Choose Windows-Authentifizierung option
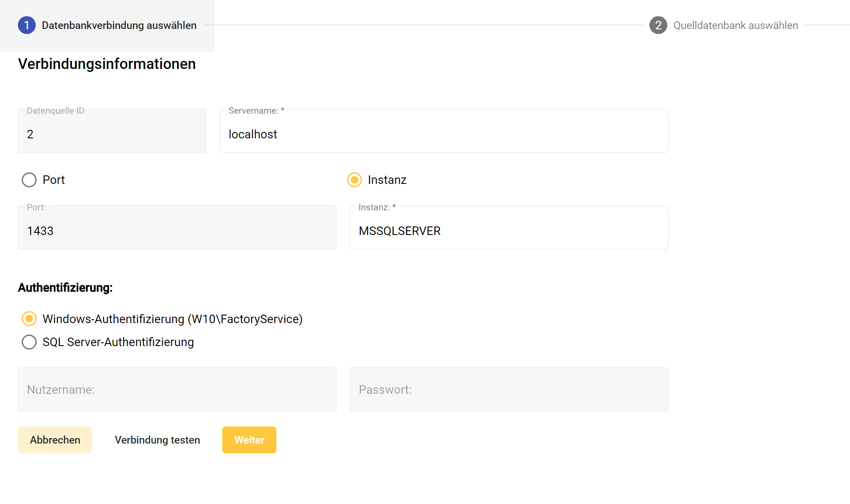 pos(29,319)
